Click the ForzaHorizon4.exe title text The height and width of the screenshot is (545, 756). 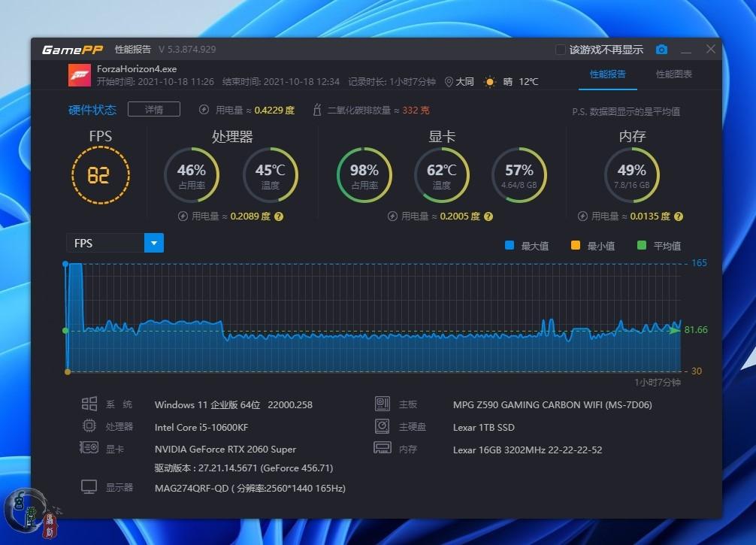coord(137,69)
